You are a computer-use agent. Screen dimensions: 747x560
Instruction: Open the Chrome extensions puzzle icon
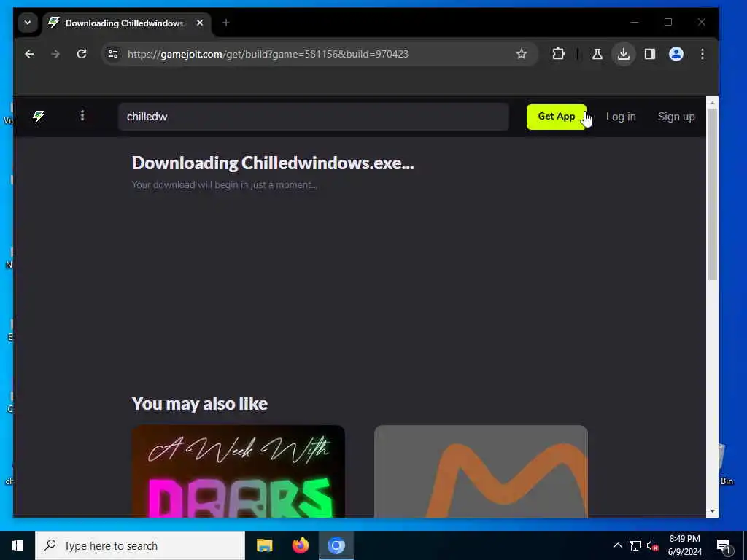558,54
